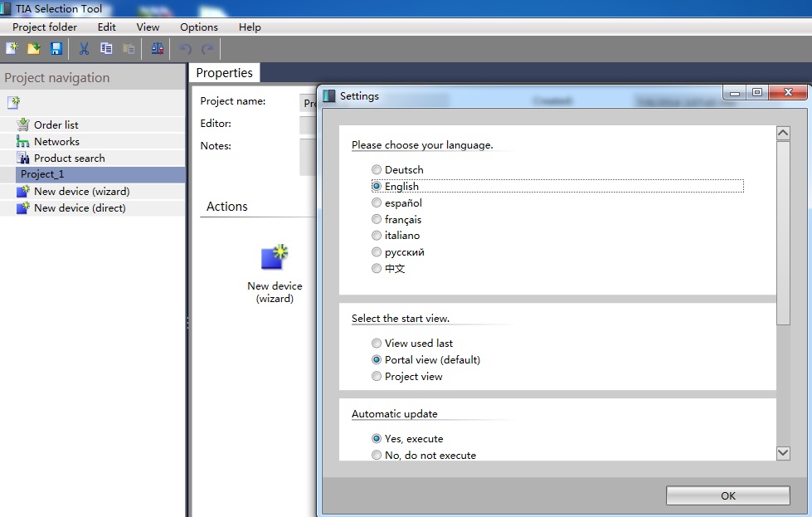
Task: Click the Copy toolbar icon
Action: pos(106,49)
